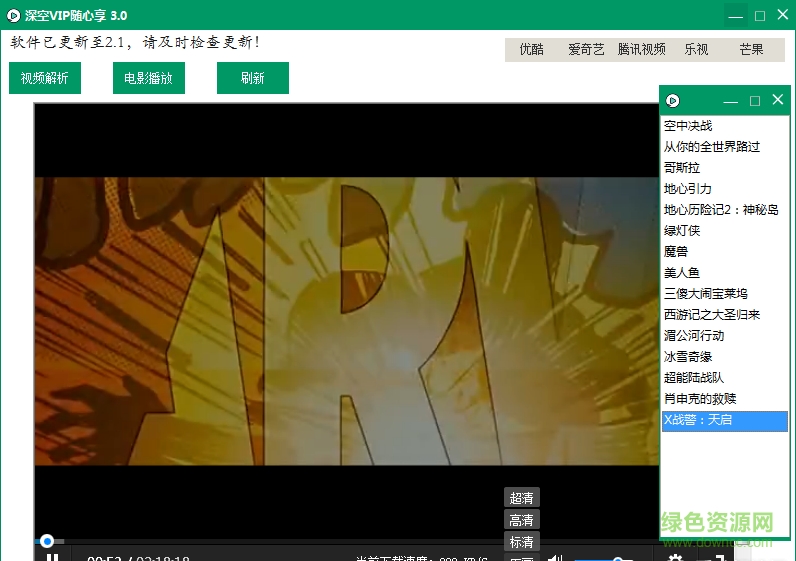Minimize the main 深空VIP随心享 window
The width and height of the screenshot is (796, 561).
tap(736, 16)
